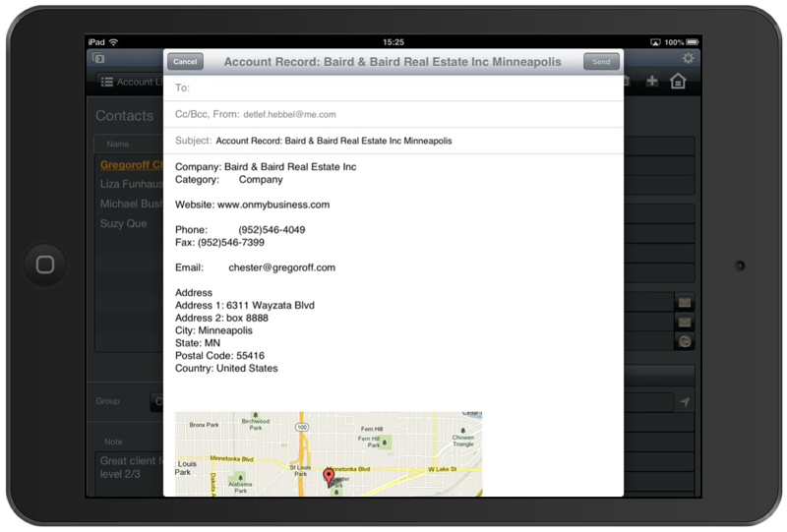The width and height of the screenshot is (787, 532).
Task: Tap the Postal Code 55416 line
Action: pyautogui.click(x=219, y=355)
